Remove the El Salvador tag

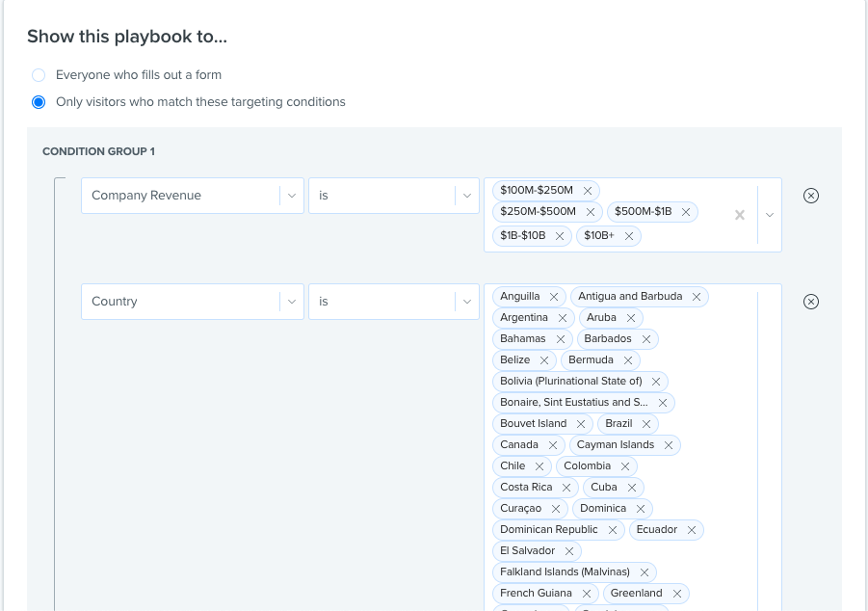point(569,551)
